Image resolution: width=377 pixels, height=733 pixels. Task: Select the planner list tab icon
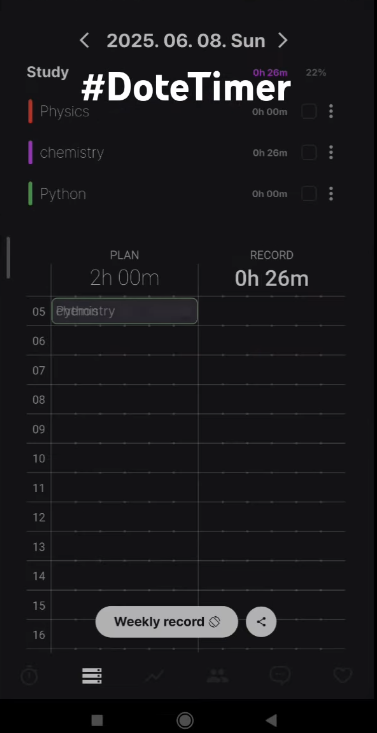pyautogui.click(x=92, y=676)
